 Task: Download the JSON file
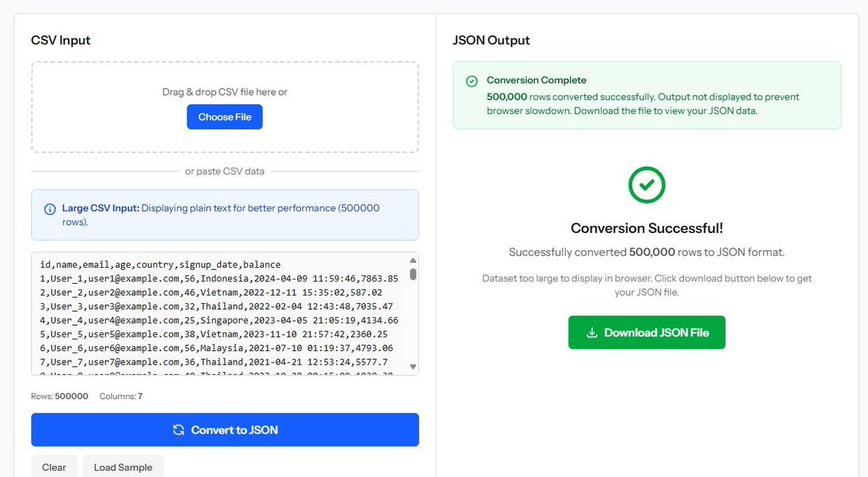[x=647, y=332]
